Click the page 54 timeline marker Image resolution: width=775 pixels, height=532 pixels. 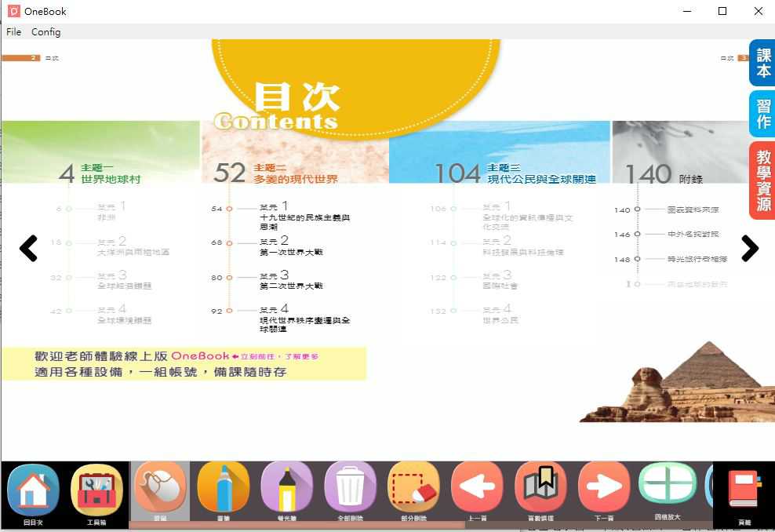(x=229, y=209)
